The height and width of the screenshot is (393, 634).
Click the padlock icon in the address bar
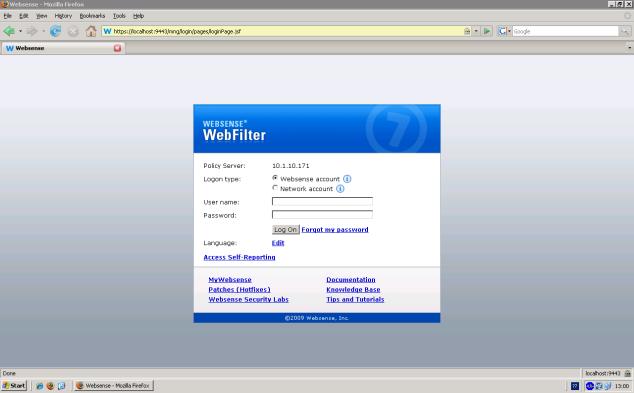pos(467,31)
